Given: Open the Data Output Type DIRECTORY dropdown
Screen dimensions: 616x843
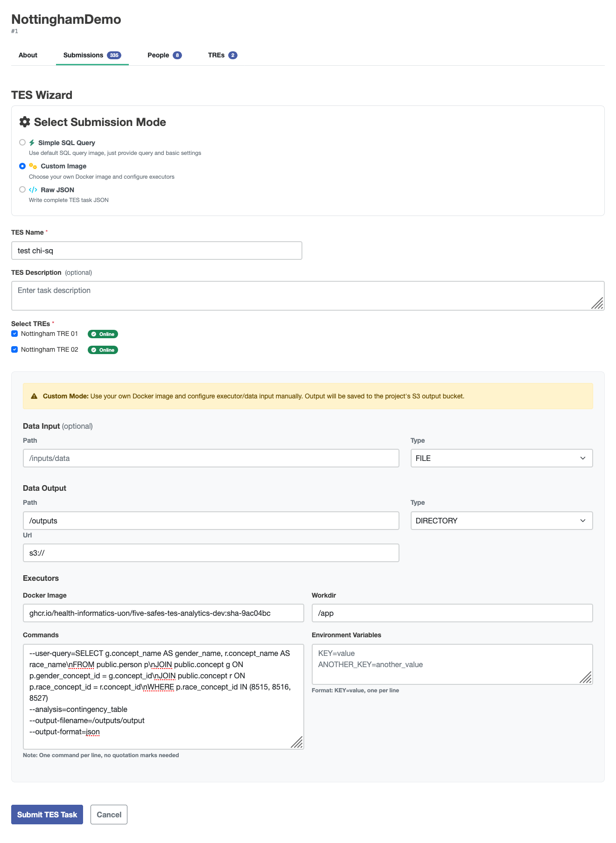Looking at the screenshot, I should pos(501,521).
